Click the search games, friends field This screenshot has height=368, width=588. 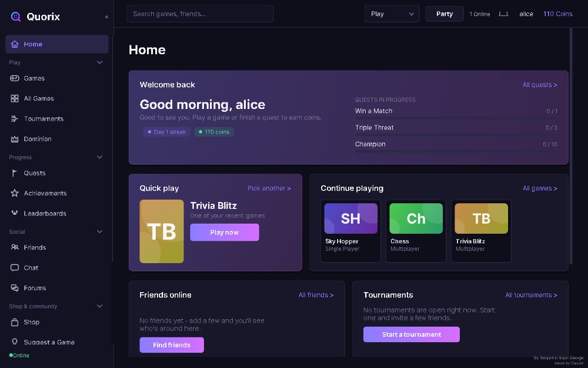point(200,14)
